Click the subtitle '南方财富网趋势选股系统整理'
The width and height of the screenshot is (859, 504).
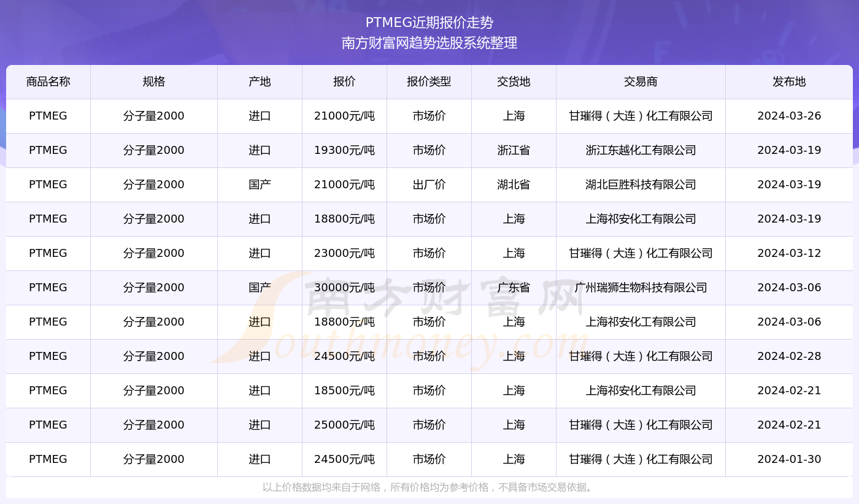click(429, 43)
